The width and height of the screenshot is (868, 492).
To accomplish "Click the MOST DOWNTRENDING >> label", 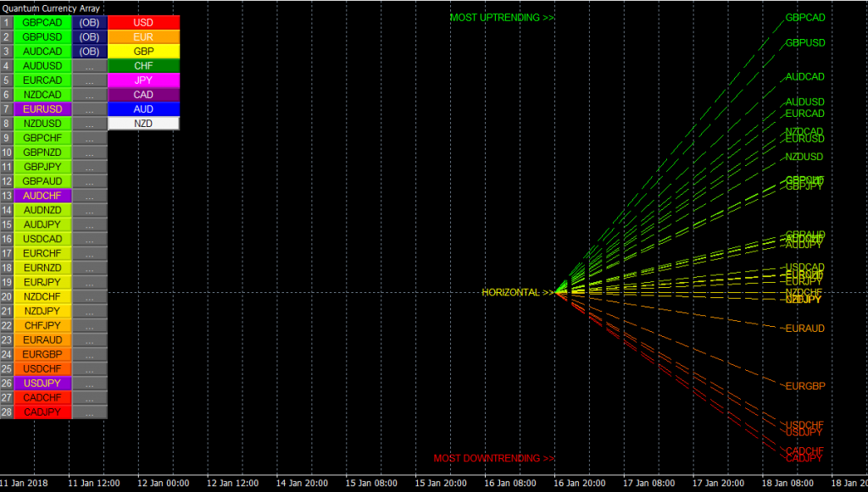I will 492,459.
